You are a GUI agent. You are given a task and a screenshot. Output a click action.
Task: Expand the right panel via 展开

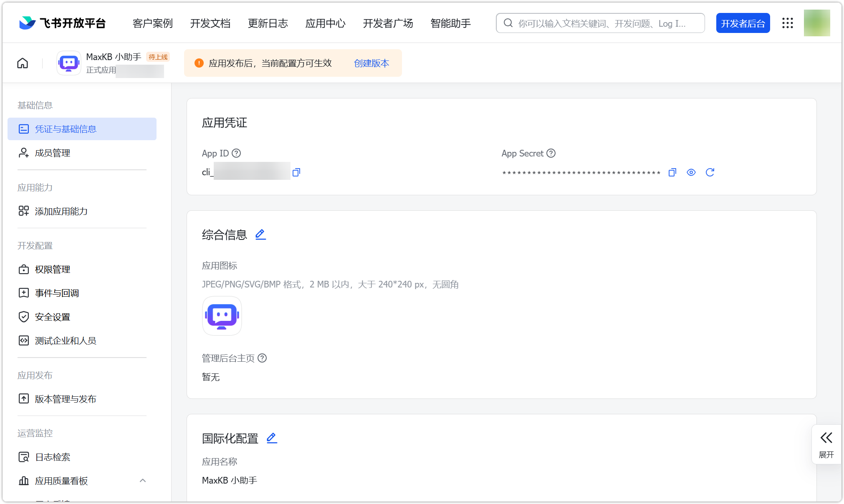coord(826,444)
